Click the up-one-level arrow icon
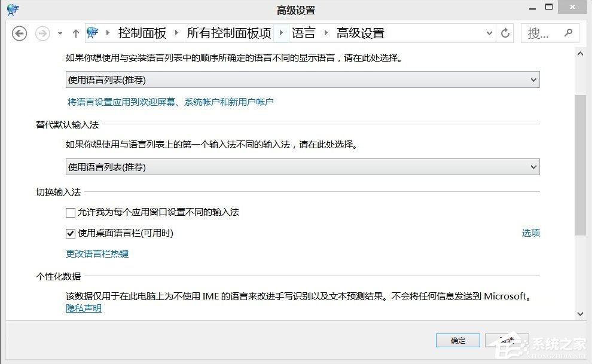 [x=75, y=33]
